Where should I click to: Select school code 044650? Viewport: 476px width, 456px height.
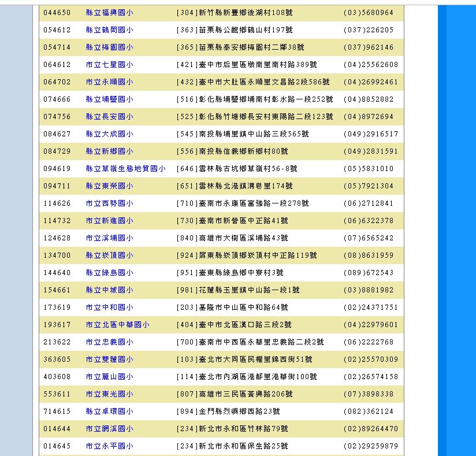(57, 13)
